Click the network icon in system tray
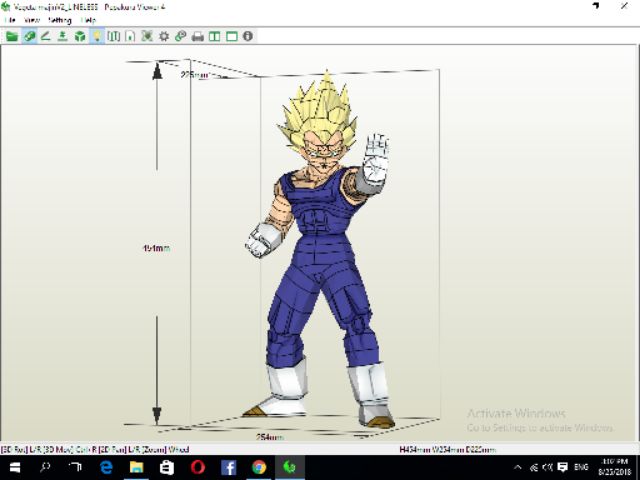This screenshot has height=480, width=640. pos(533,468)
